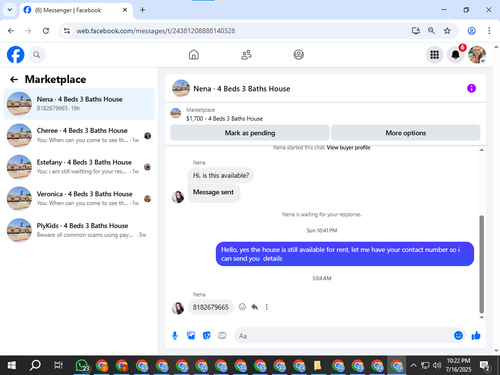Open the PlyKids conversation in the list
The width and height of the screenshot is (500, 375).
[79, 230]
